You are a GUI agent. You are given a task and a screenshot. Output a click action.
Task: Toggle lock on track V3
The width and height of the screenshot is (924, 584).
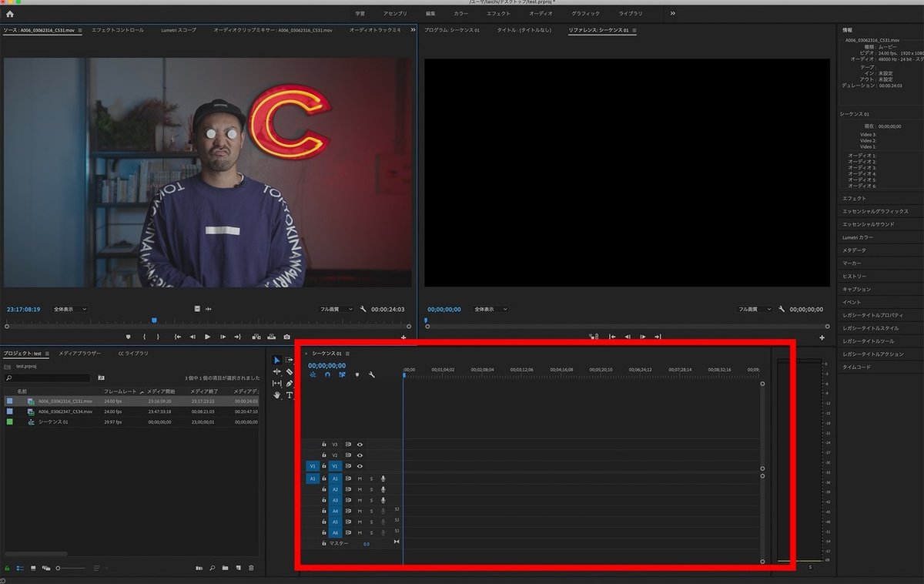324,445
